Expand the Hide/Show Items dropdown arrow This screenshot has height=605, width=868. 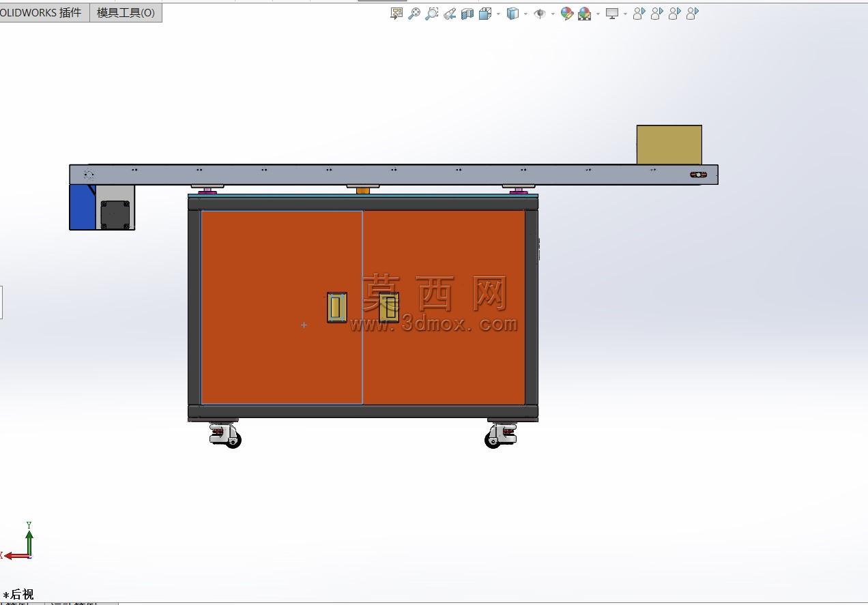click(552, 14)
